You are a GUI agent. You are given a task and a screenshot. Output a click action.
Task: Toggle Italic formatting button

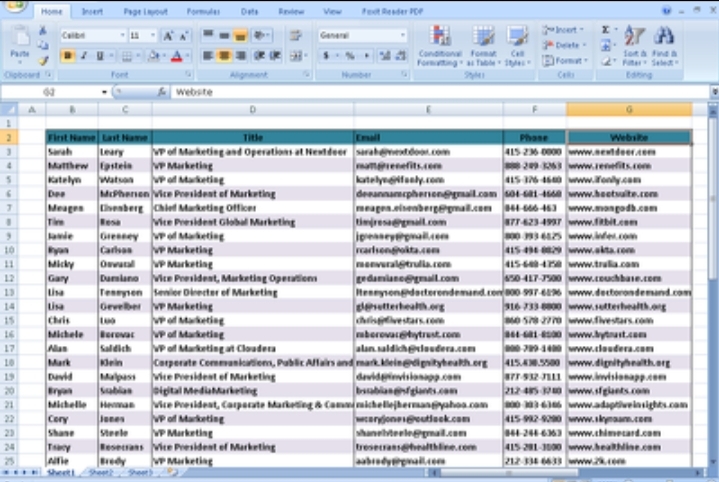coord(84,56)
